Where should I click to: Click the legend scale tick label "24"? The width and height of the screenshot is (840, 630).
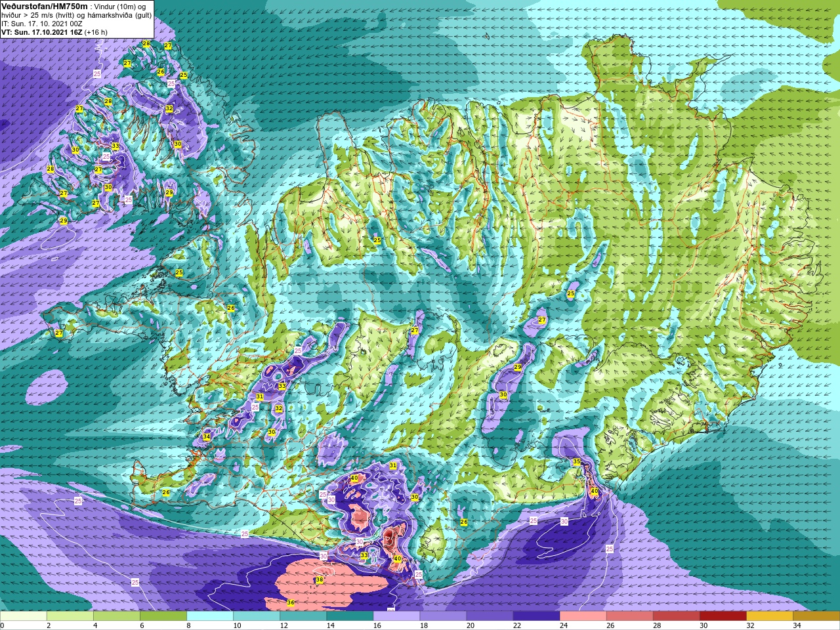click(x=564, y=625)
